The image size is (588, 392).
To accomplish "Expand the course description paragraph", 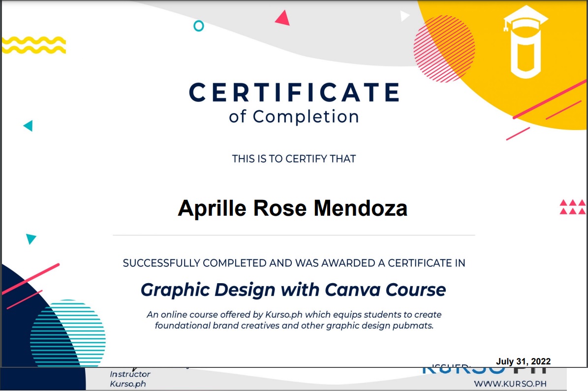I will [x=294, y=320].
